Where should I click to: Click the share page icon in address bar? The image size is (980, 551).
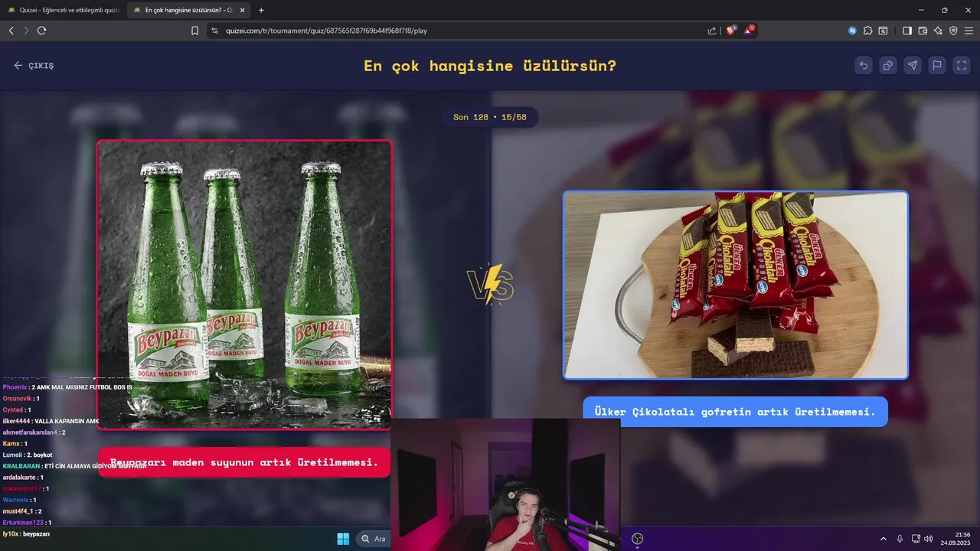tap(712, 31)
